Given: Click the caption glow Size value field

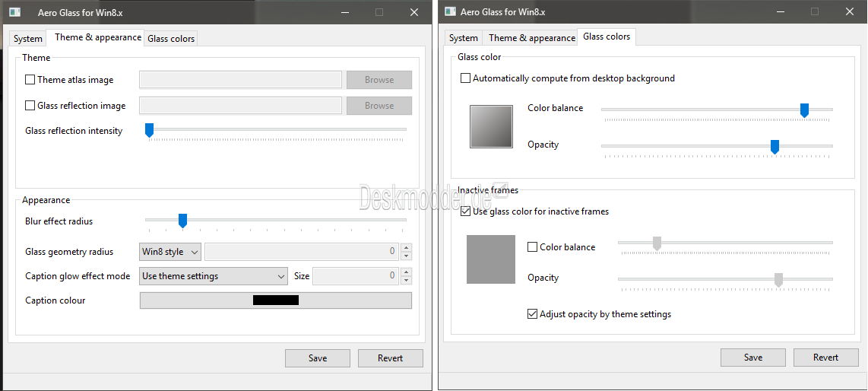Looking at the screenshot, I should pyautogui.click(x=356, y=276).
